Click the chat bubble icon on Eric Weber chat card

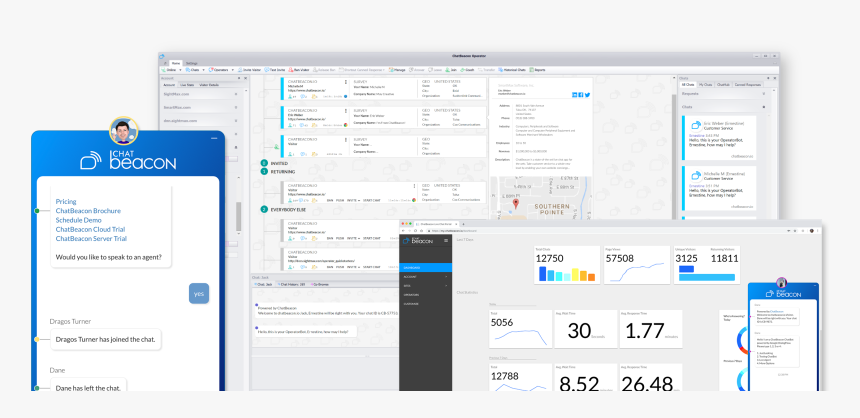[697, 125]
